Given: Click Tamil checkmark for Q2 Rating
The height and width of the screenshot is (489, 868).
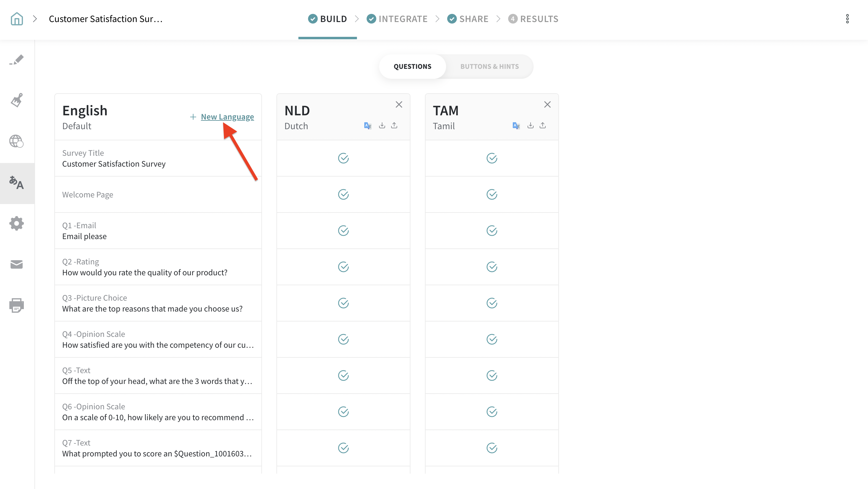Looking at the screenshot, I should (x=492, y=267).
